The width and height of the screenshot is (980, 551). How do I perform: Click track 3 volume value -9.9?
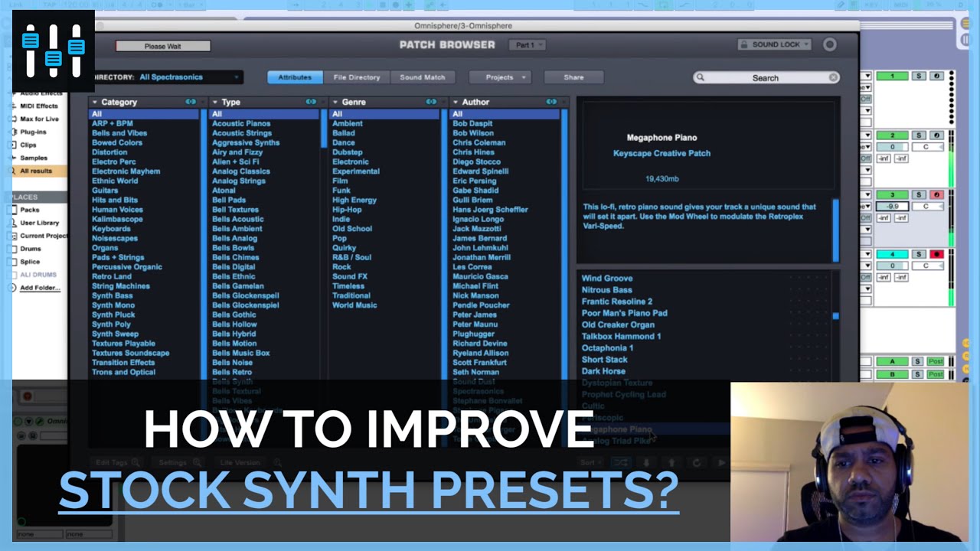click(892, 207)
